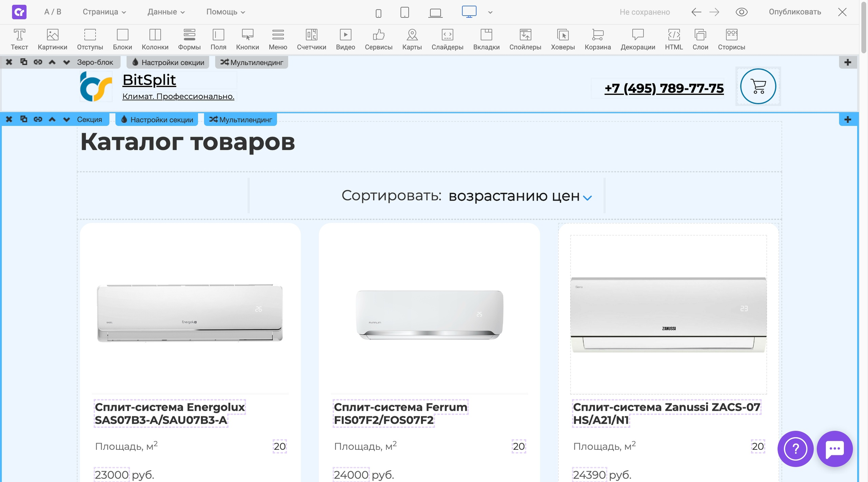Toggle page preview eye icon
Image resolution: width=868 pixels, height=482 pixels.
(742, 12)
